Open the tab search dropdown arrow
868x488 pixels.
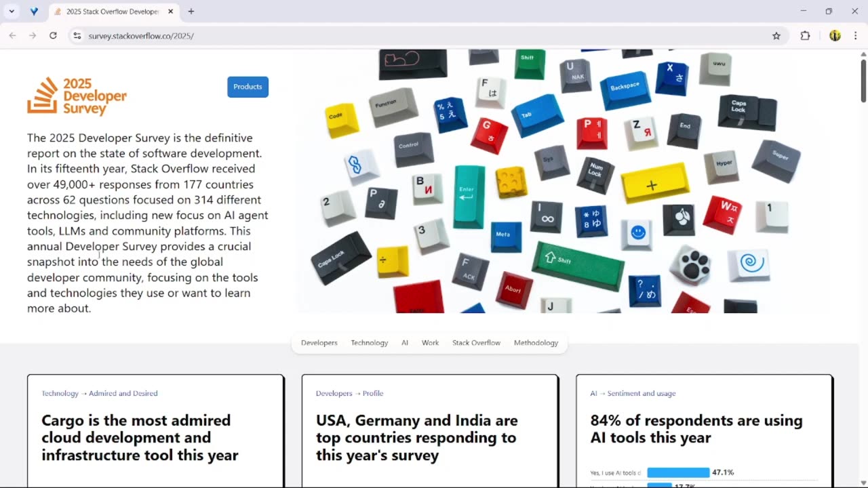[12, 12]
